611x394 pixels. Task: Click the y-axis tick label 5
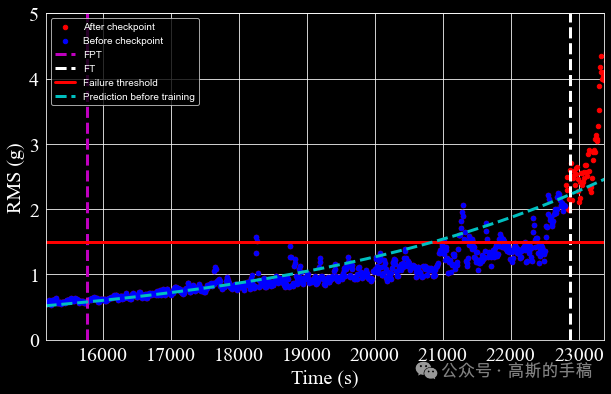pos(34,15)
